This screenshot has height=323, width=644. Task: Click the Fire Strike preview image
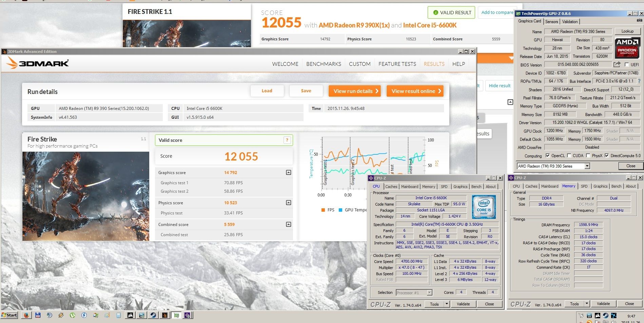pos(86,196)
